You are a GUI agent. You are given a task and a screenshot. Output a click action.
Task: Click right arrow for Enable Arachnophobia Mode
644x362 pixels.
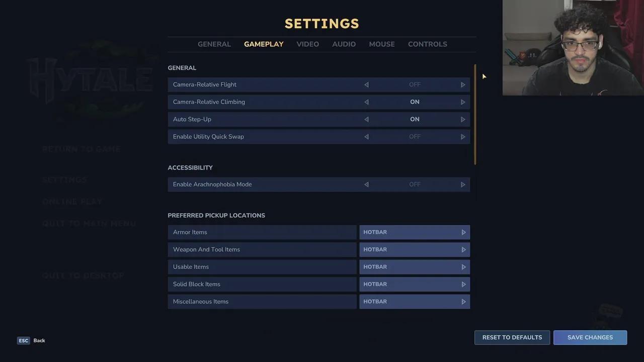[x=463, y=185]
